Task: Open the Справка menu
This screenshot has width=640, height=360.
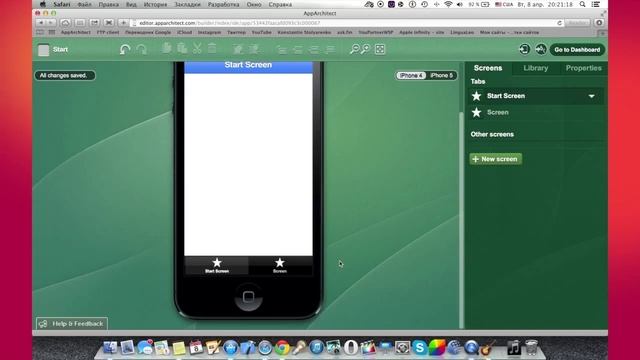Action: coord(280,4)
